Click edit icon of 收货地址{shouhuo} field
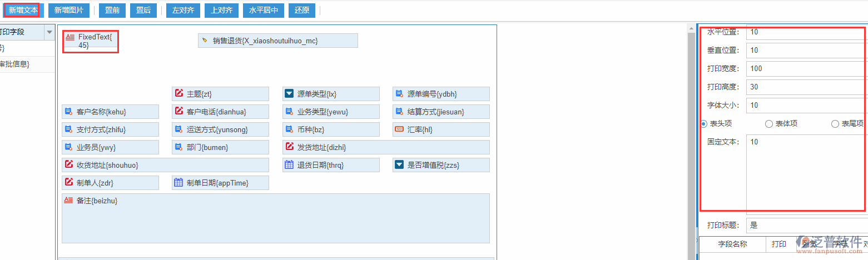This screenshot has width=868, height=260. [x=68, y=164]
